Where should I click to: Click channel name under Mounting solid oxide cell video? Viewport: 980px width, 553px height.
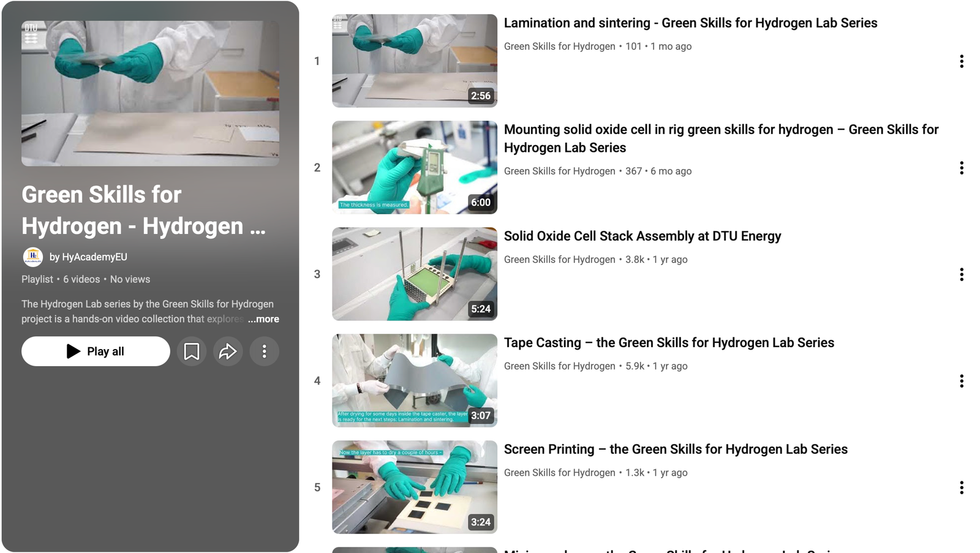click(559, 171)
